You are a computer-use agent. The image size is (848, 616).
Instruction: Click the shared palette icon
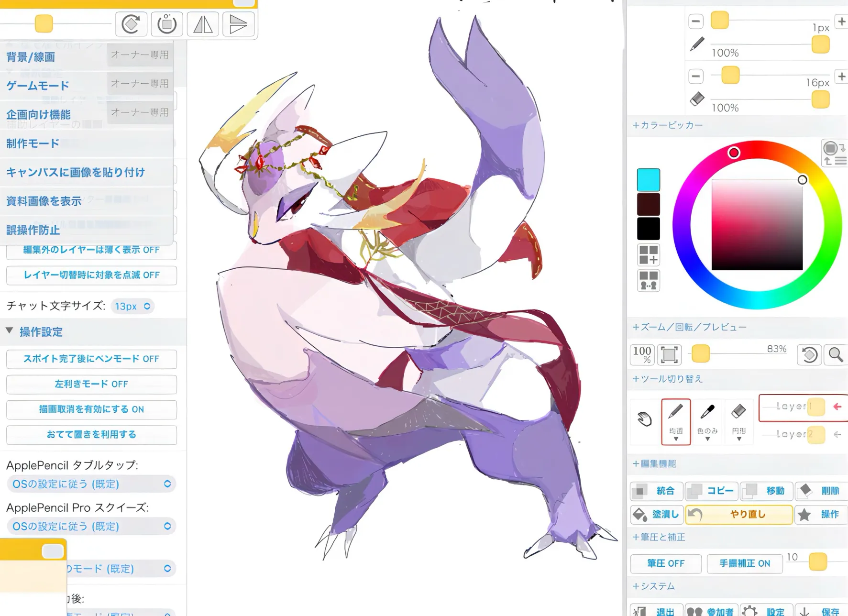[x=649, y=281]
